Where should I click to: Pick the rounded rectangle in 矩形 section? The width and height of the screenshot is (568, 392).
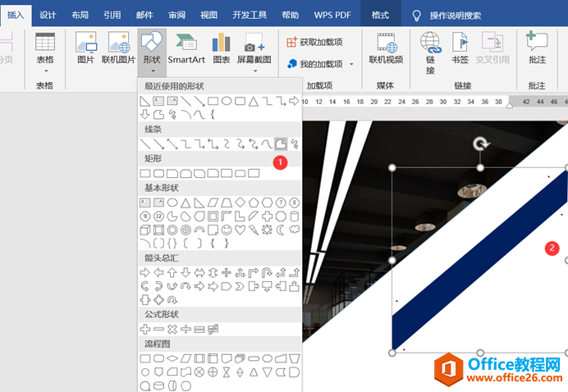158,173
